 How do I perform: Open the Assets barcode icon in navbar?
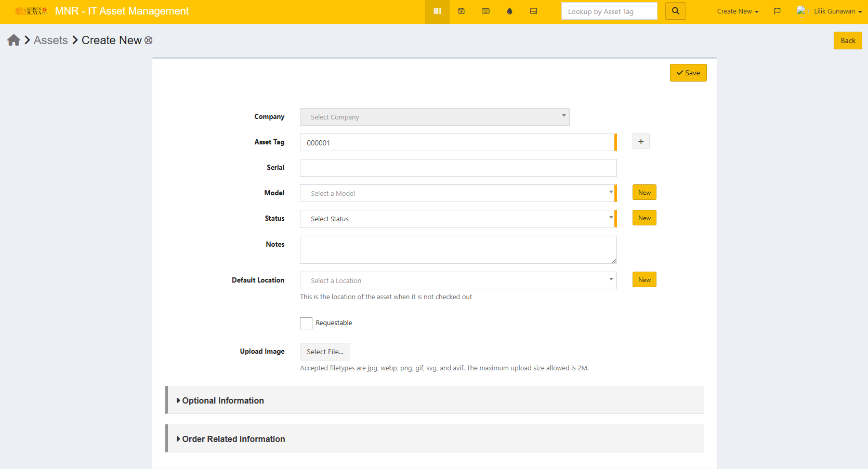(x=437, y=11)
